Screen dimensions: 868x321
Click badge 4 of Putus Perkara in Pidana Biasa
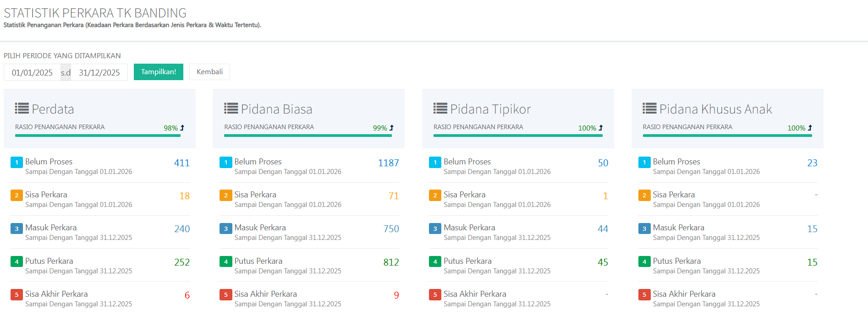226,261
